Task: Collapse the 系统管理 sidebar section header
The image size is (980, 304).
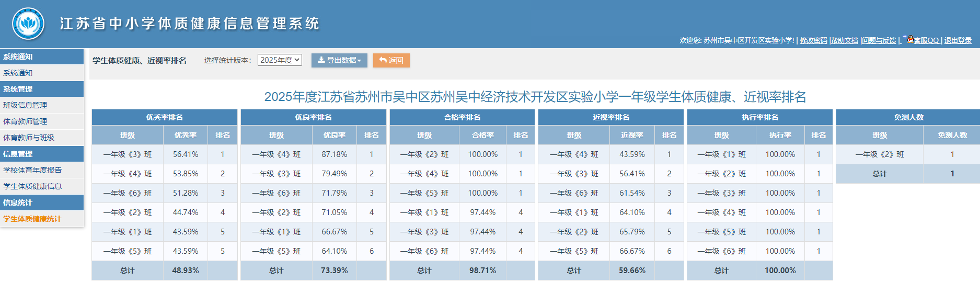Action: [18, 89]
